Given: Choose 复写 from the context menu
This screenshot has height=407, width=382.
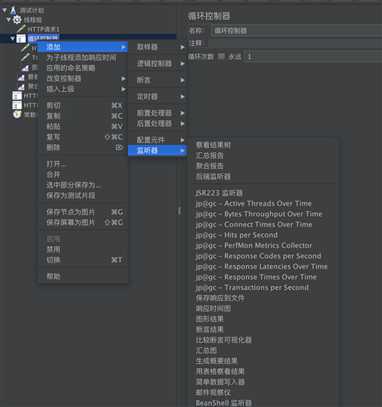Looking at the screenshot, I should coord(83,137).
